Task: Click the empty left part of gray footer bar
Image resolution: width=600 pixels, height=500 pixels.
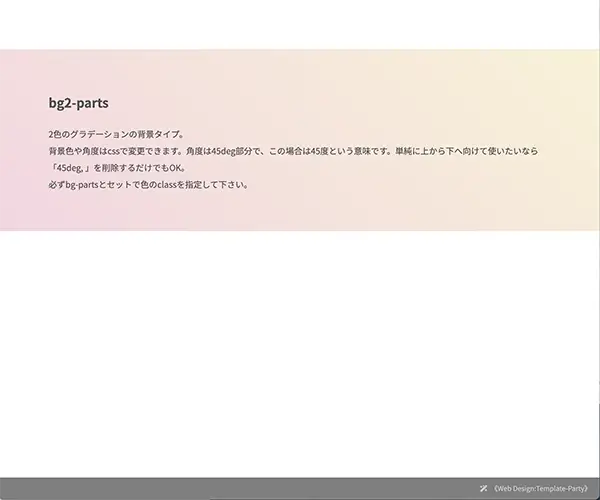Action: tap(150, 489)
